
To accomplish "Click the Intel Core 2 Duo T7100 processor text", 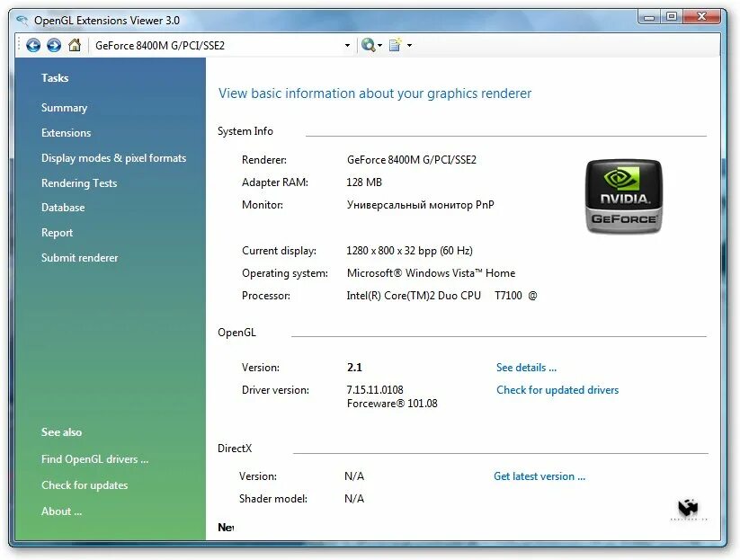I will (441, 296).
